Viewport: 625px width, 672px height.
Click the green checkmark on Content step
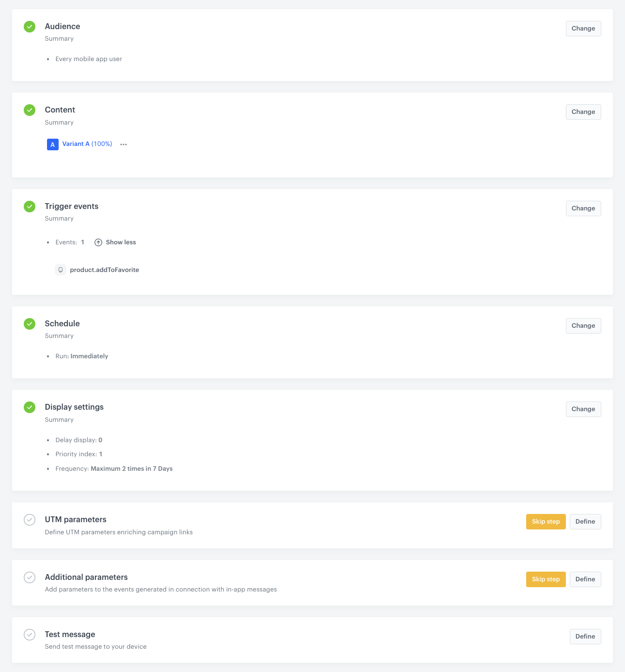30,110
